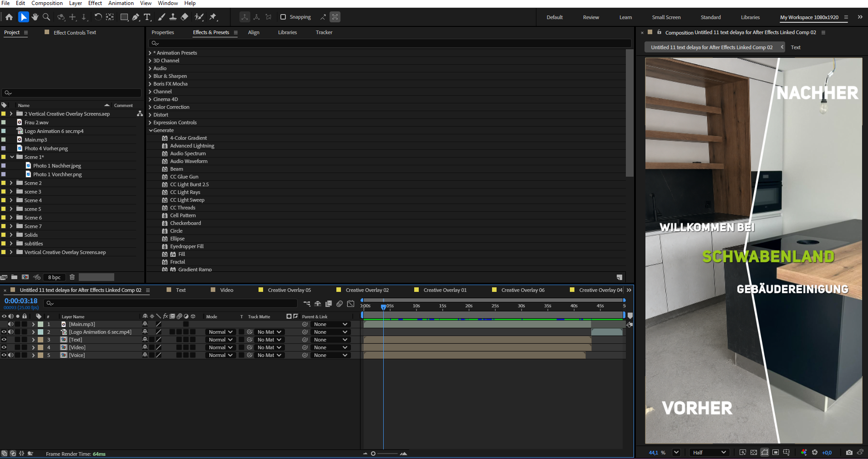Image resolution: width=868 pixels, height=459 pixels.
Task: Select the Zoom tool
Action: (x=46, y=17)
